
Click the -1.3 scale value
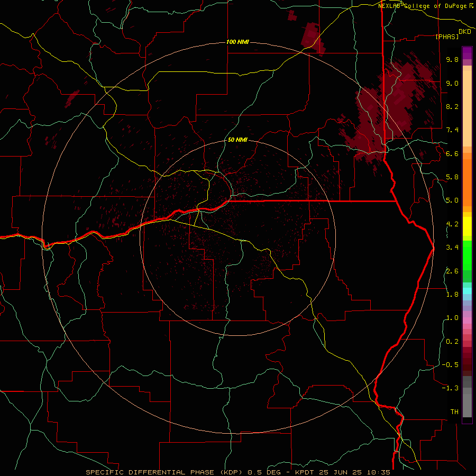[x=450, y=388]
